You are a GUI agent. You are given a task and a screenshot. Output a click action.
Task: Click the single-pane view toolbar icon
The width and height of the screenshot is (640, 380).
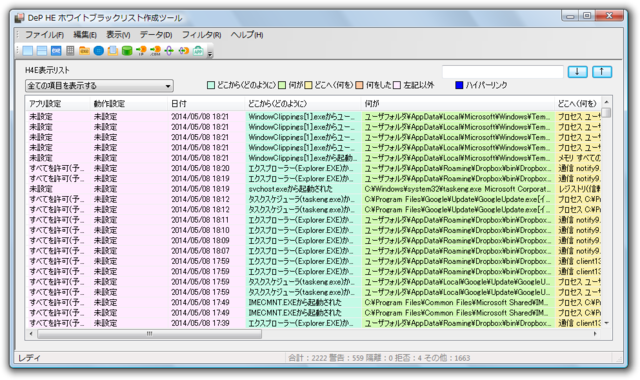(28, 51)
